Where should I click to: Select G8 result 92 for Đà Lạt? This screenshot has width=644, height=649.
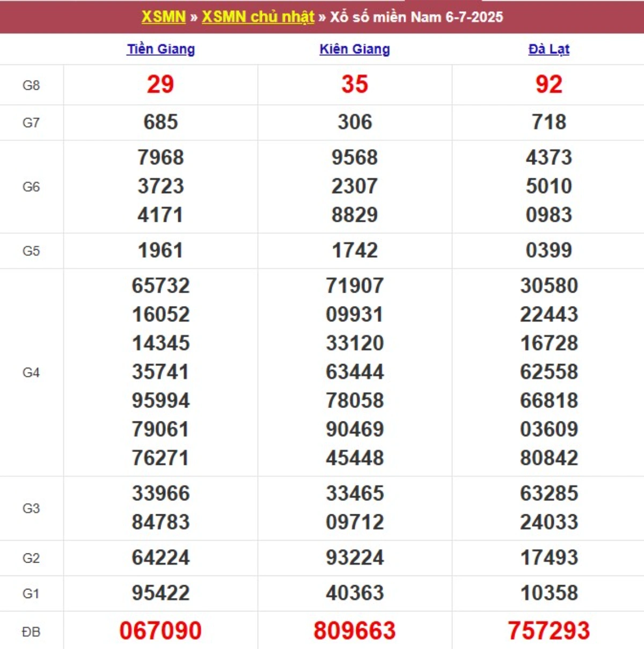[x=549, y=84]
